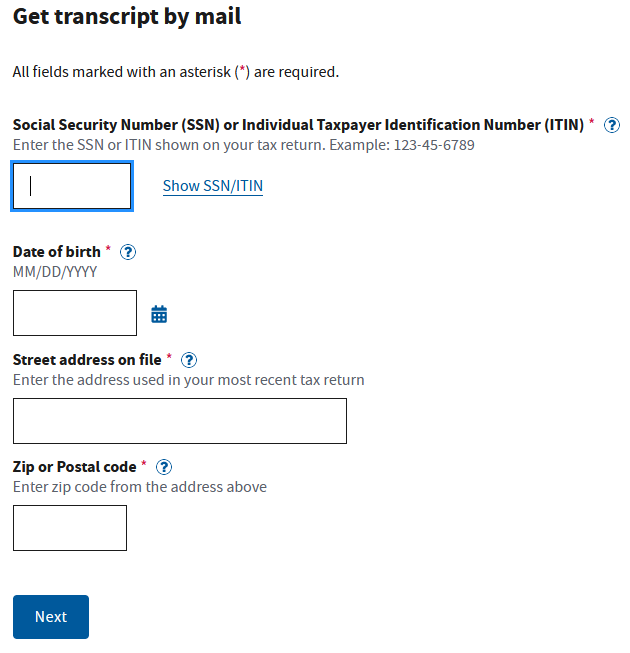
Task: Select the most recent tax return hint
Action: point(189,380)
